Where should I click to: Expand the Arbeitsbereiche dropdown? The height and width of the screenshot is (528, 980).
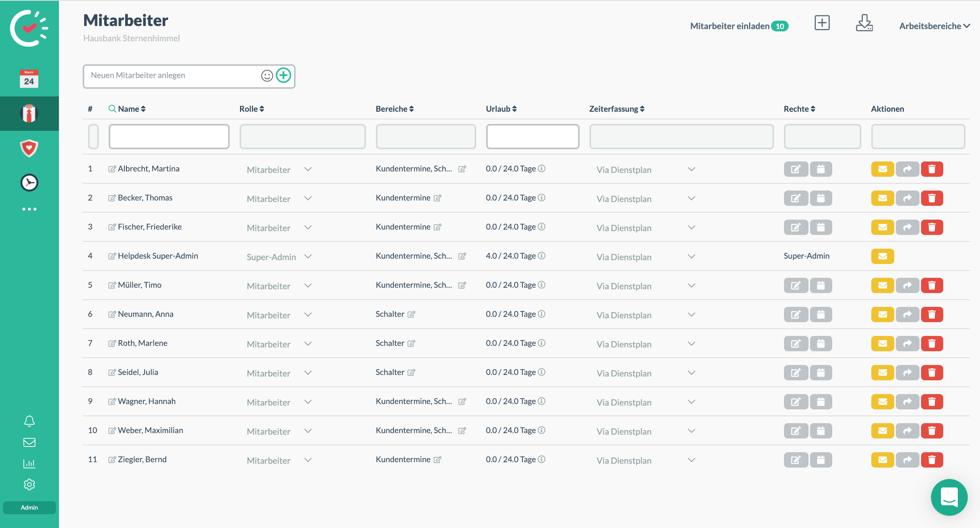(934, 26)
